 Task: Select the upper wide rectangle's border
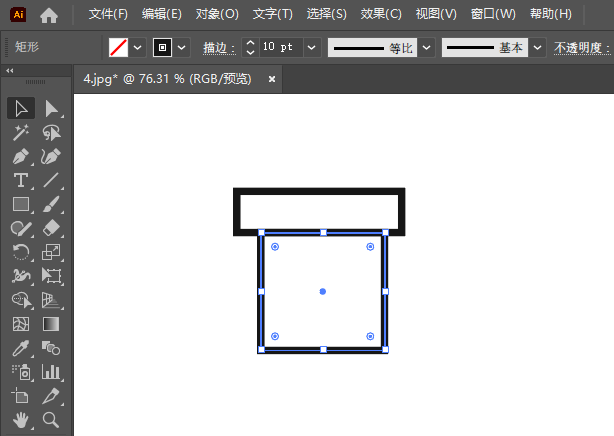319,191
